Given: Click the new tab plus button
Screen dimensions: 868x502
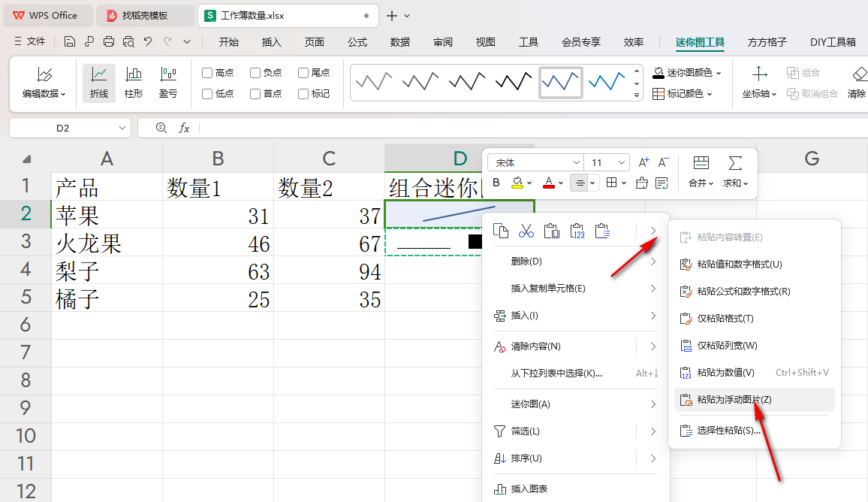Looking at the screenshot, I should (392, 16).
